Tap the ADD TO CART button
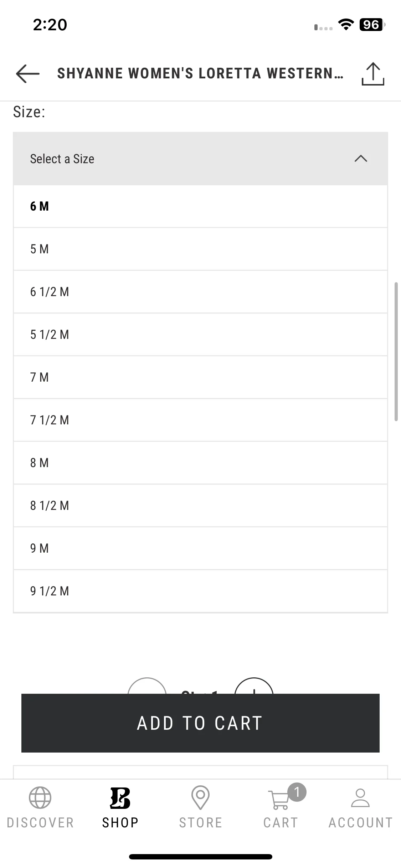Viewport: 401px width, 868px height. (200, 723)
